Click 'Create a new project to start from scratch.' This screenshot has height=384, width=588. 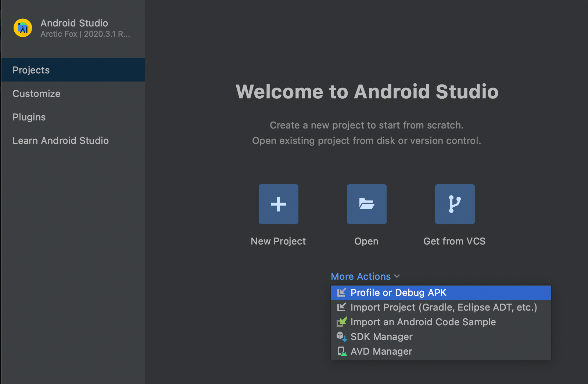coord(367,125)
